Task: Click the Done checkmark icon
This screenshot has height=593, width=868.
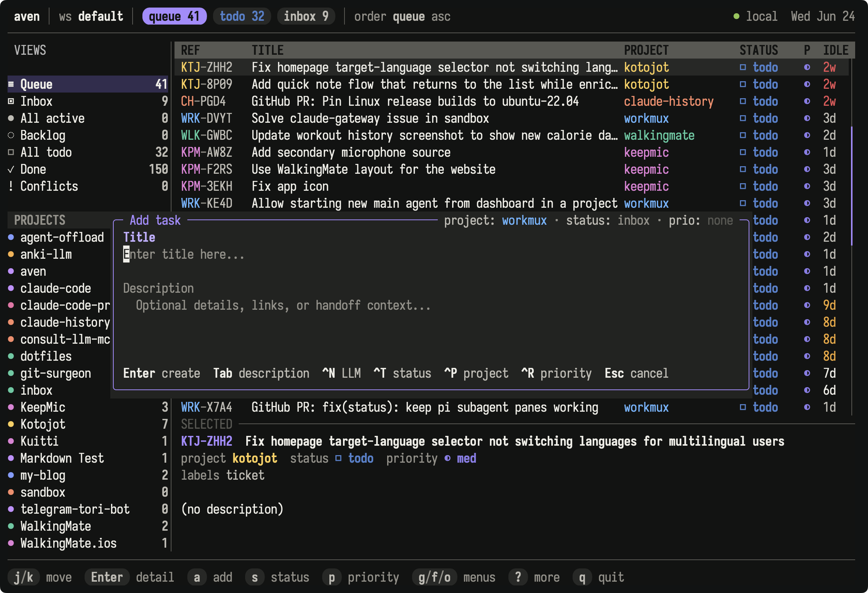Action: (x=11, y=169)
